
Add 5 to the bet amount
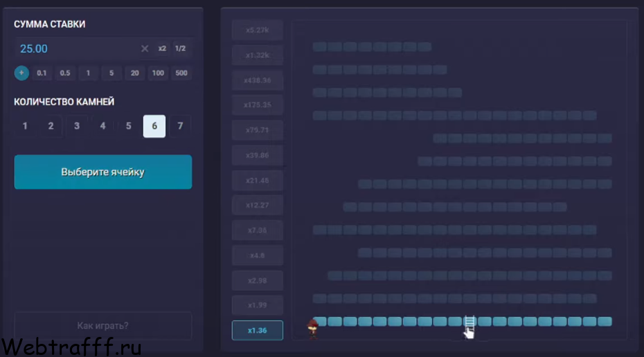point(111,73)
